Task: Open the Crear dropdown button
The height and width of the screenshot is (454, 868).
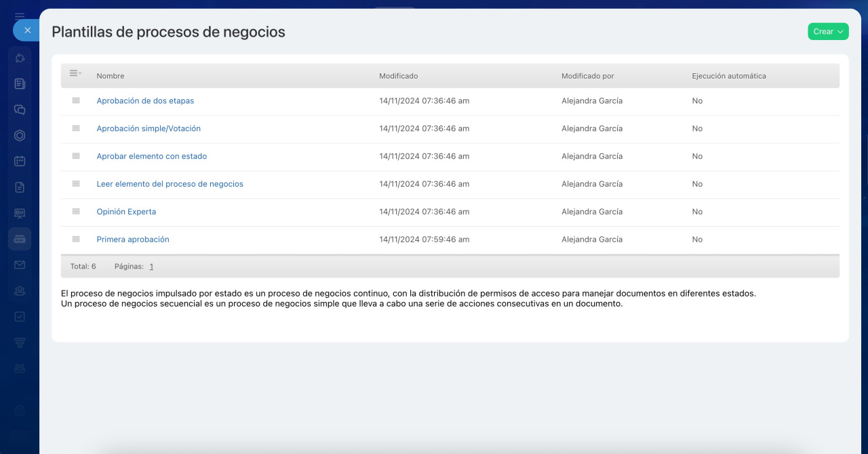Action: point(828,31)
